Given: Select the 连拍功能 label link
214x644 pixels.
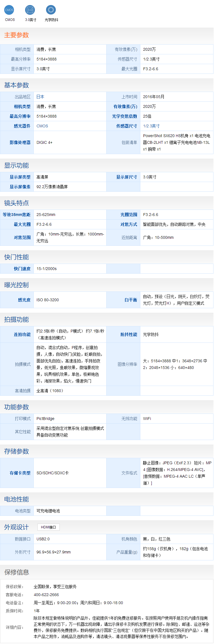Looking at the screenshot, I should coord(22,334).
